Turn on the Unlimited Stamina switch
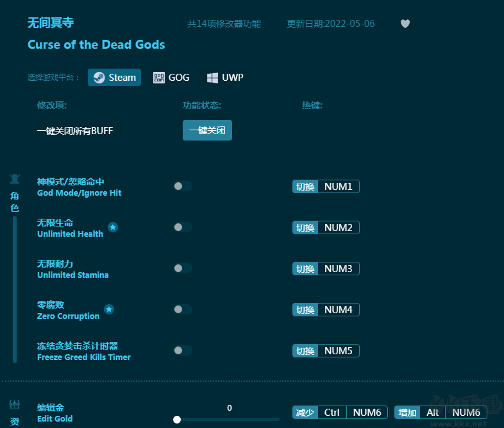Screen dimensions: 504x428 click(183, 268)
